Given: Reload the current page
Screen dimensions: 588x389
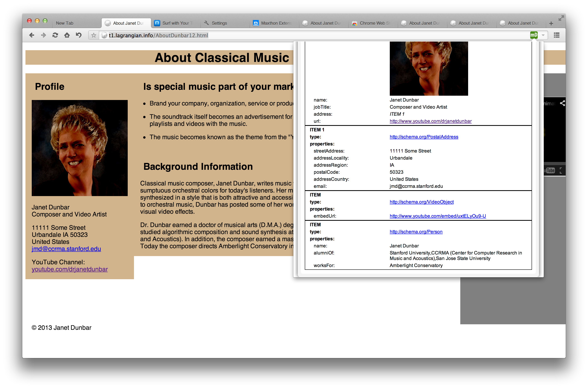Looking at the screenshot, I should [x=55, y=35].
